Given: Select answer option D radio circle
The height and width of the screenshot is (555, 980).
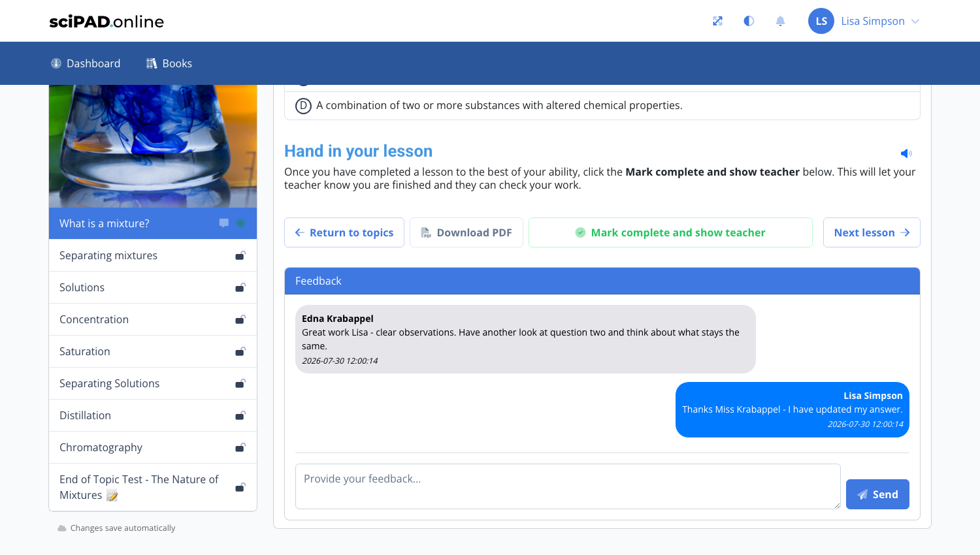Looking at the screenshot, I should pyautogui.click(x=303, y=106).
